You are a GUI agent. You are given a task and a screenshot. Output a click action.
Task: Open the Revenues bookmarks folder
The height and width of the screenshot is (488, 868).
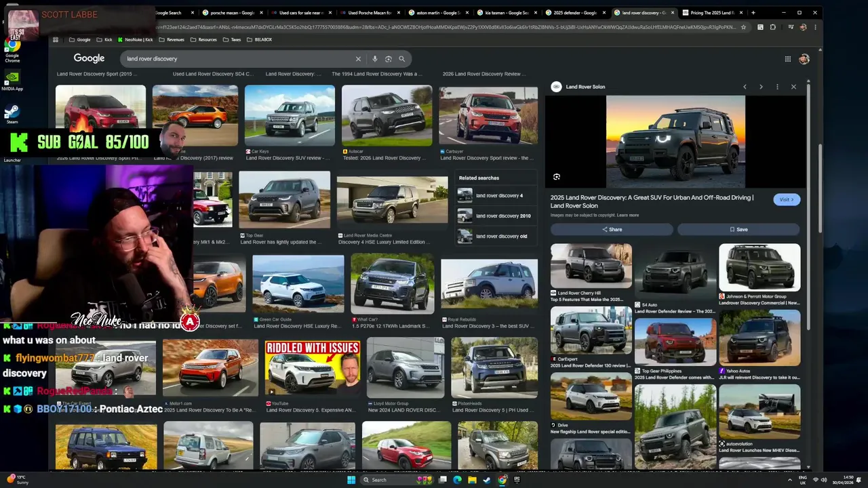[x=171, y=40]
